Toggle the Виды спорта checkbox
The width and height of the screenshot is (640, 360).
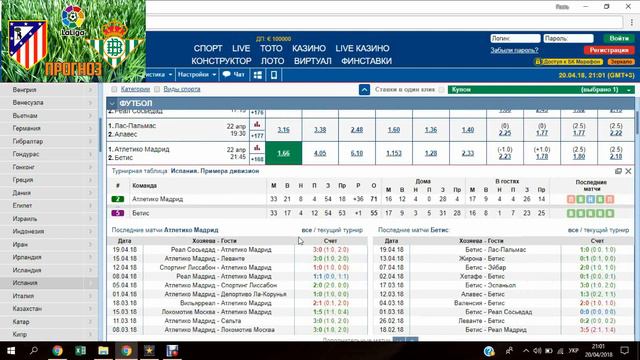[157, 89]
